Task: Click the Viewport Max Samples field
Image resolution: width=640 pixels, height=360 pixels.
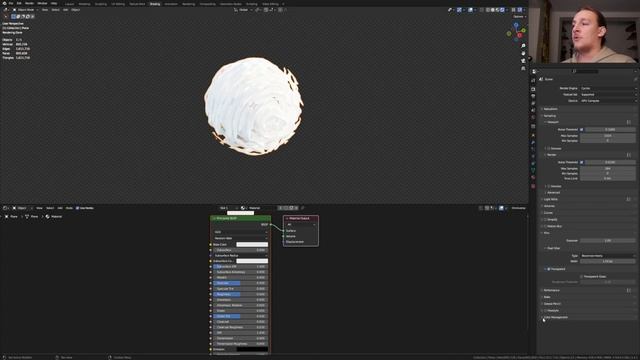Action: [x=608, y=136]
